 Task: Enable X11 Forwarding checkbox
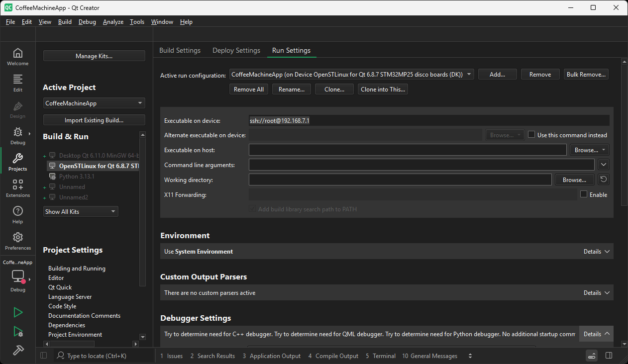[584, 194]
